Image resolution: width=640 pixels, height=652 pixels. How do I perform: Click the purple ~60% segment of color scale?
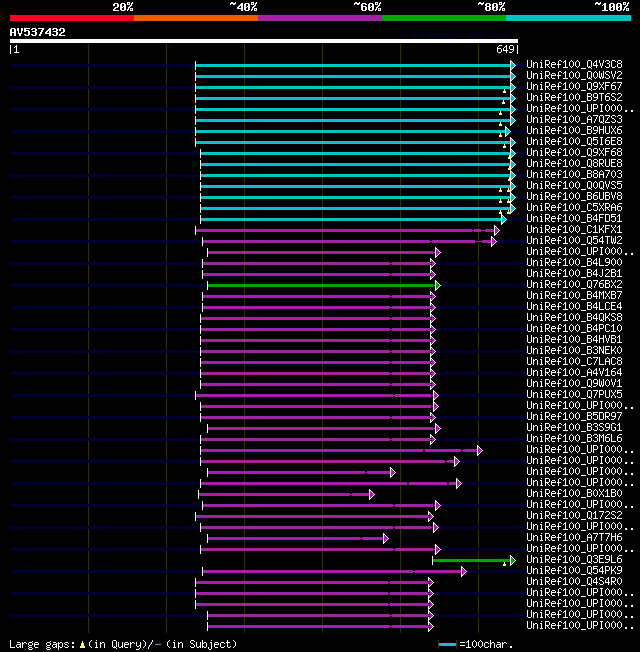point(320,18)
